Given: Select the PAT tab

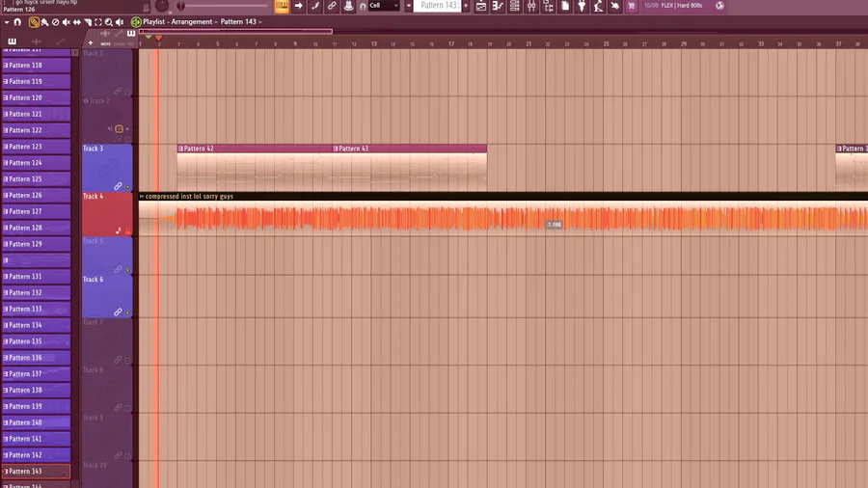Looking at the screenshot, I should click(130, 43).
